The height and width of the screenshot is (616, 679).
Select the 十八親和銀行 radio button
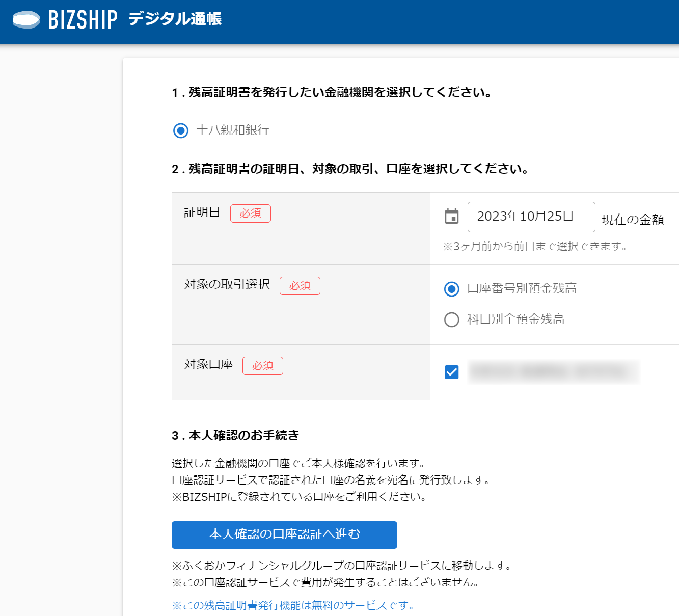180,131
